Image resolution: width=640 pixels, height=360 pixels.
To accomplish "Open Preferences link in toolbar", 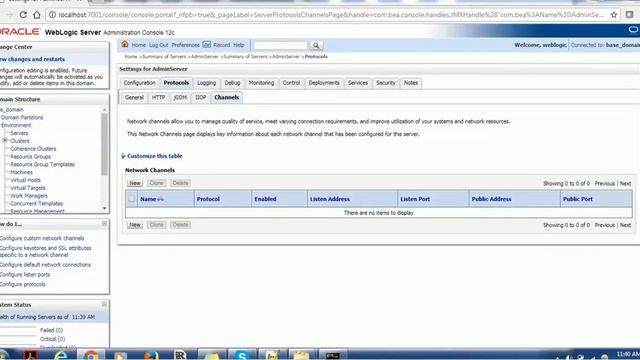I will click(x=185, y=45).
